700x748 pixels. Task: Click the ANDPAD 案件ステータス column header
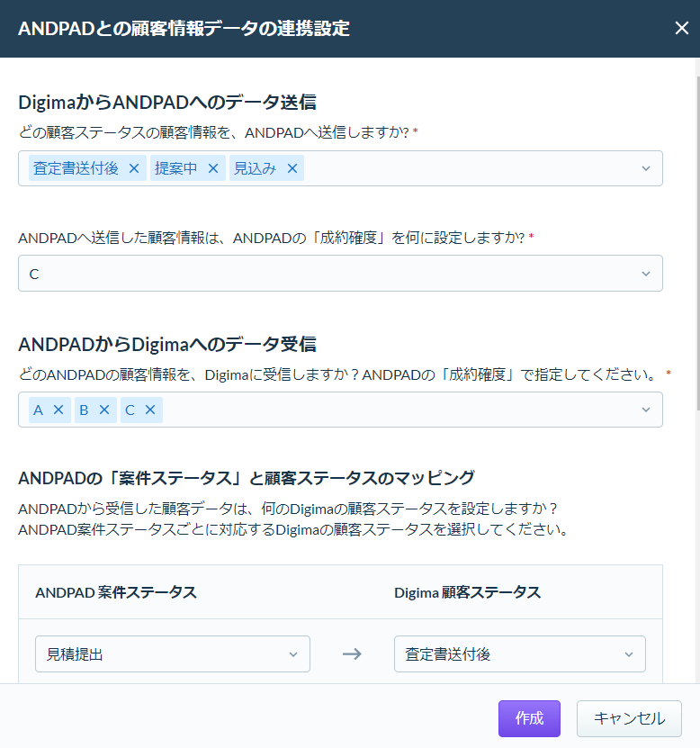(116, 592)
